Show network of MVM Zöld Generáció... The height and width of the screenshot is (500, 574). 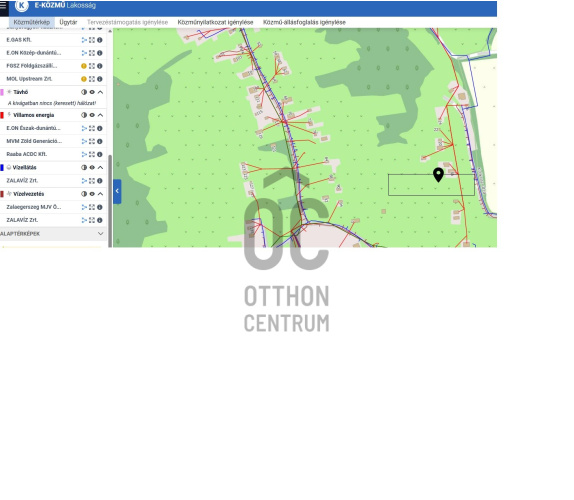click(x=84, y=141)
